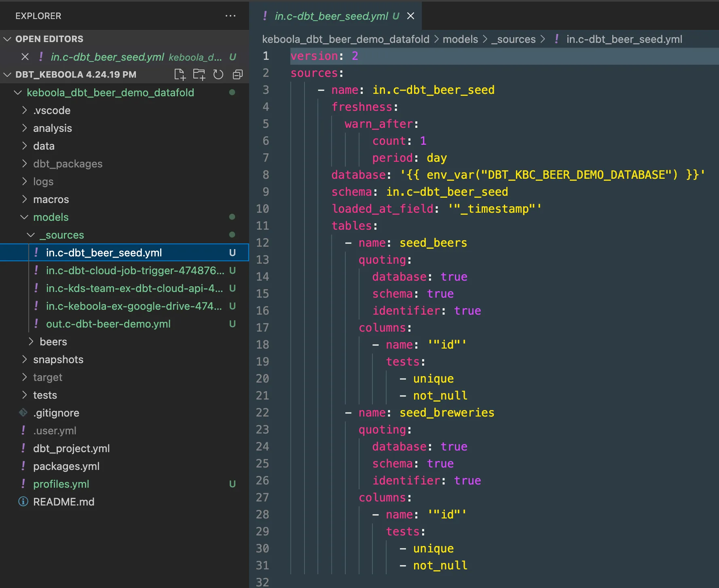Refresh the explorer with the circular arrow icon
The height and width of the screenshot is (588, 719).
(218, 74)
